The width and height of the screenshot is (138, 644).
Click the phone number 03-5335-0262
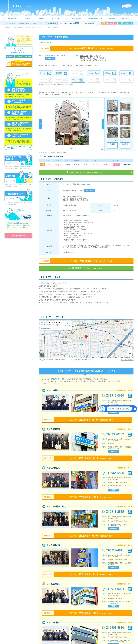pos(115,434)
